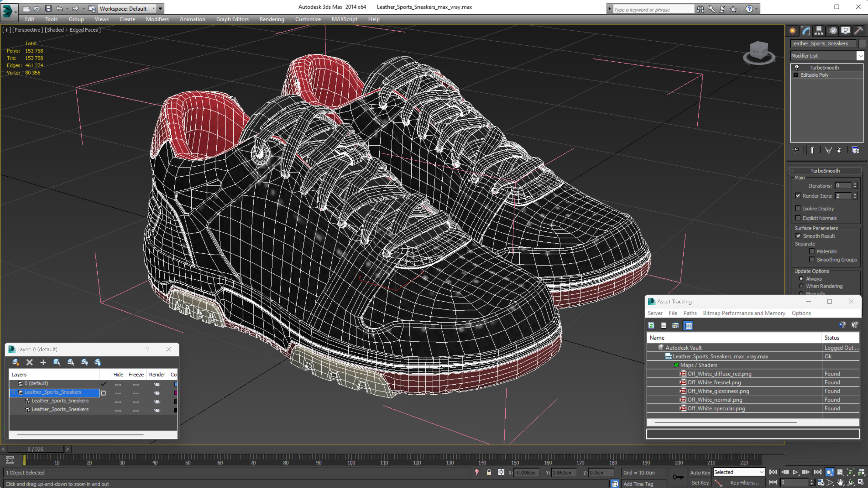Image resolution: width=868 pixels, height=488 pixels.
Task: Click color swatch of Leather_Sports_Sneakers layer
Action: click(175, 393)
